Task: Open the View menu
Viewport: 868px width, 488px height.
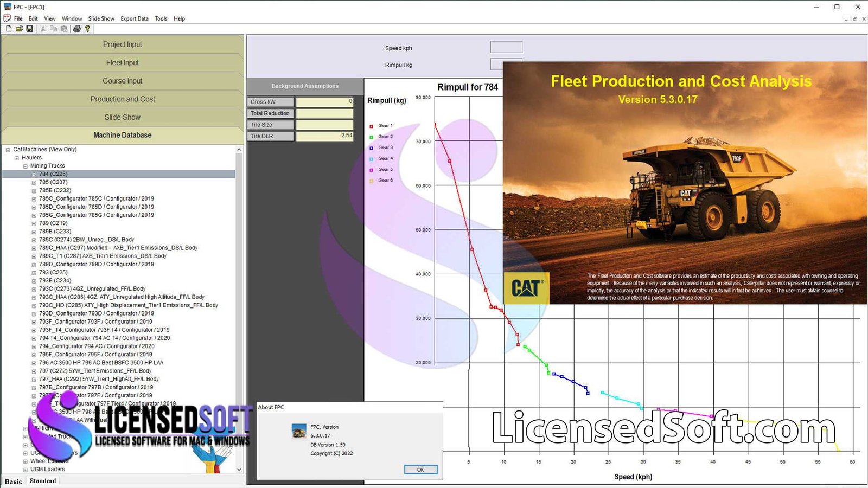Action: pyautogui.click(x=50, y=18)
